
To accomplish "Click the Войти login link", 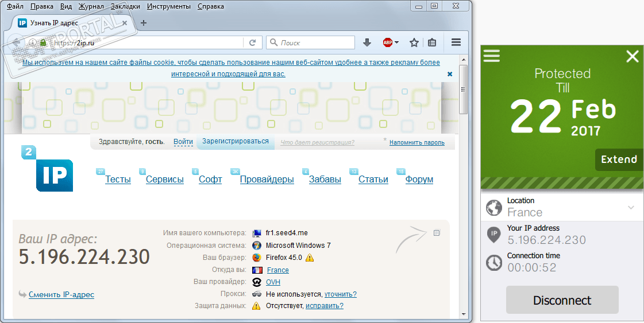I will 183,142.
